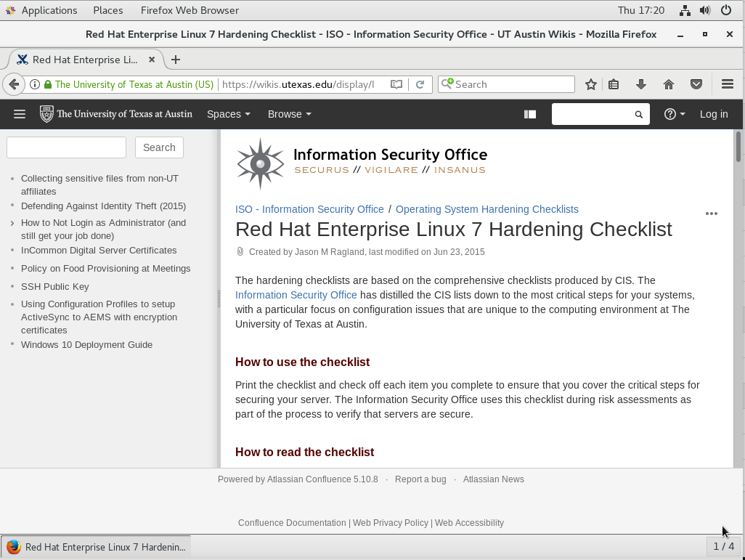
Task: Open Atlassian Confluence 5.10.8 link
Action: pyautogui.click(x=322, y=479)
